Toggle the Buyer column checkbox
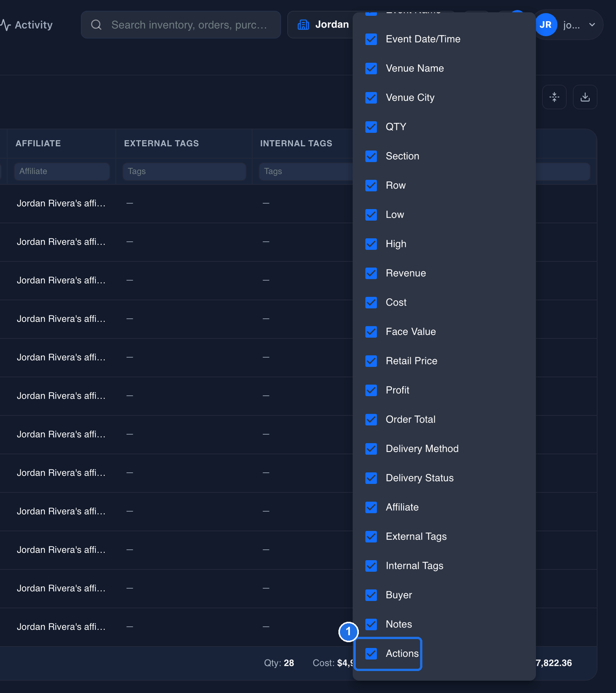 click(371, 595)
